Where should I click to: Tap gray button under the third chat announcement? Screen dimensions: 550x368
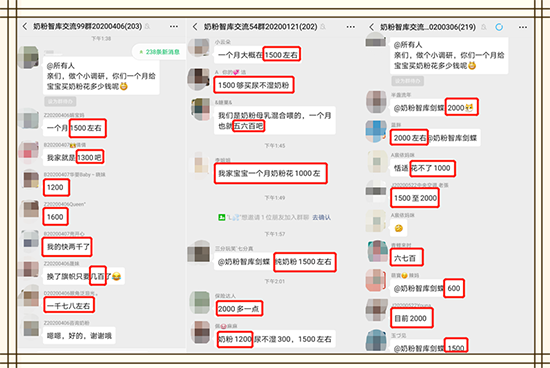tap(407, 81)
